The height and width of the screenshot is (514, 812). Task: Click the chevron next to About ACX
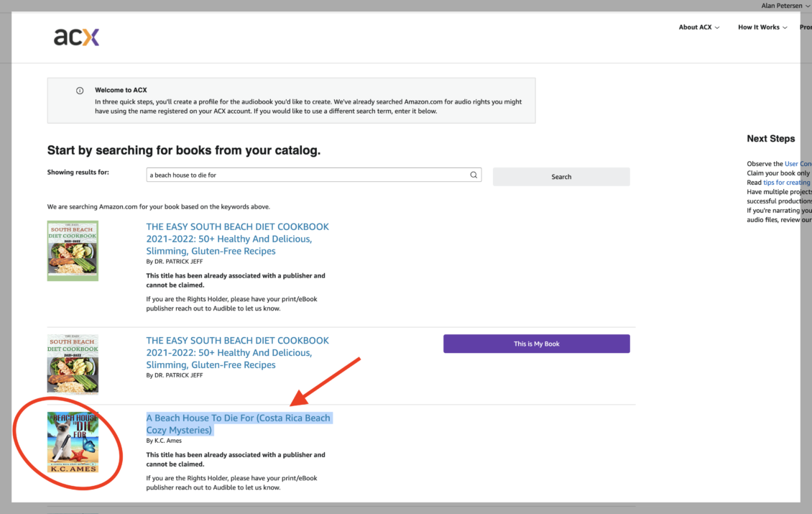point(717,28)
